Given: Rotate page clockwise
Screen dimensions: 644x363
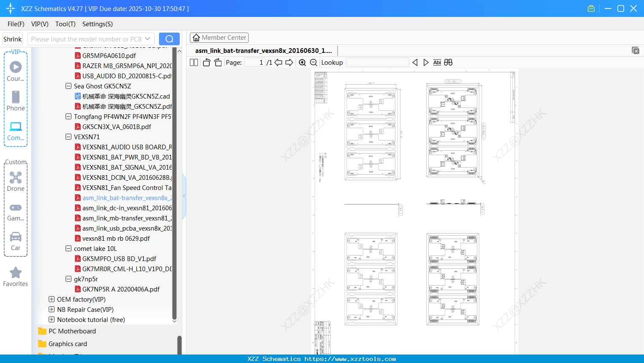Looking at the screenshot, I should (218, 62).
